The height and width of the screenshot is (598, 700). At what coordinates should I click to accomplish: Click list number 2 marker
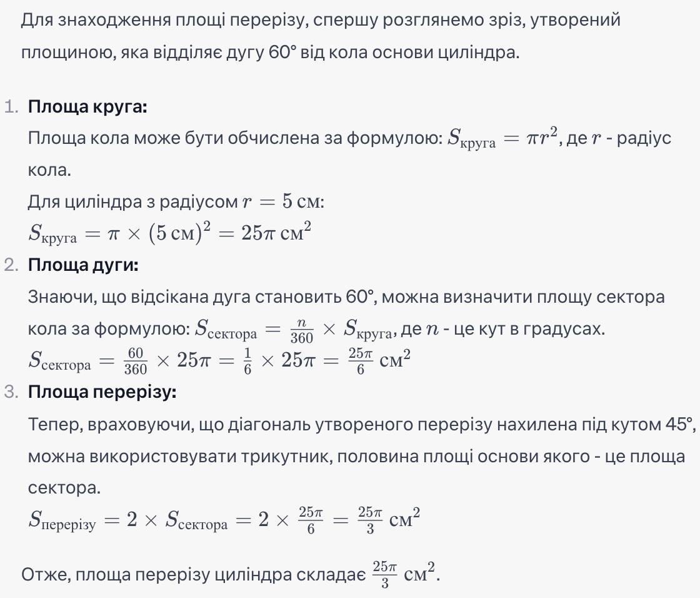[11, 265]
